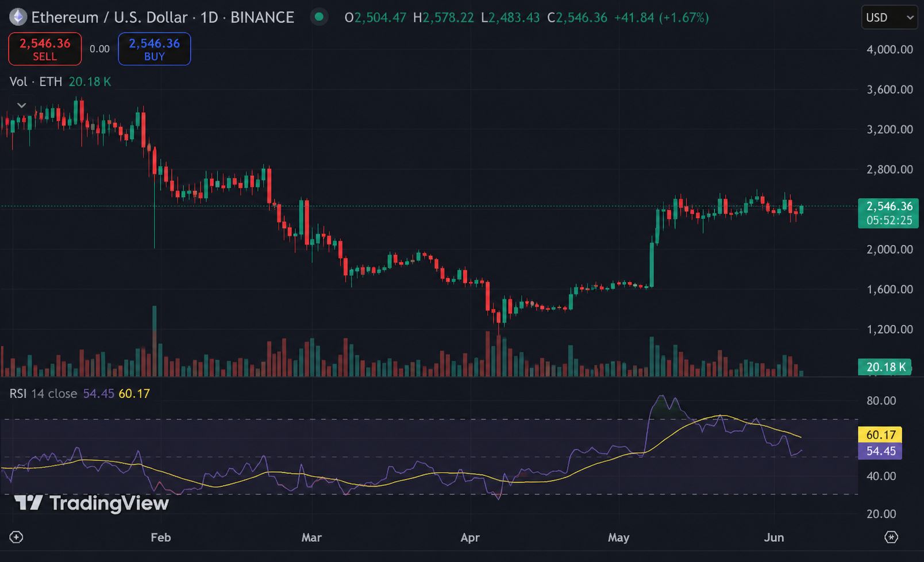Select the Vol · ETH indicator legend
924x562 pixels.
36,82
